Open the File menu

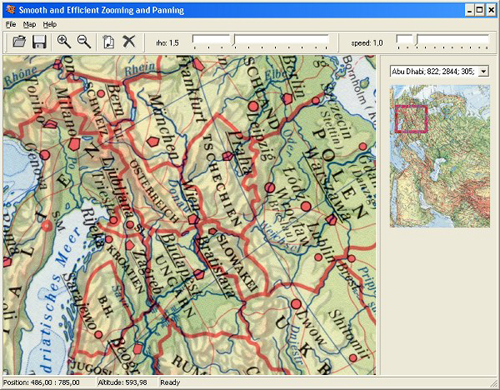pyautogui.click(x=11, y=24)
